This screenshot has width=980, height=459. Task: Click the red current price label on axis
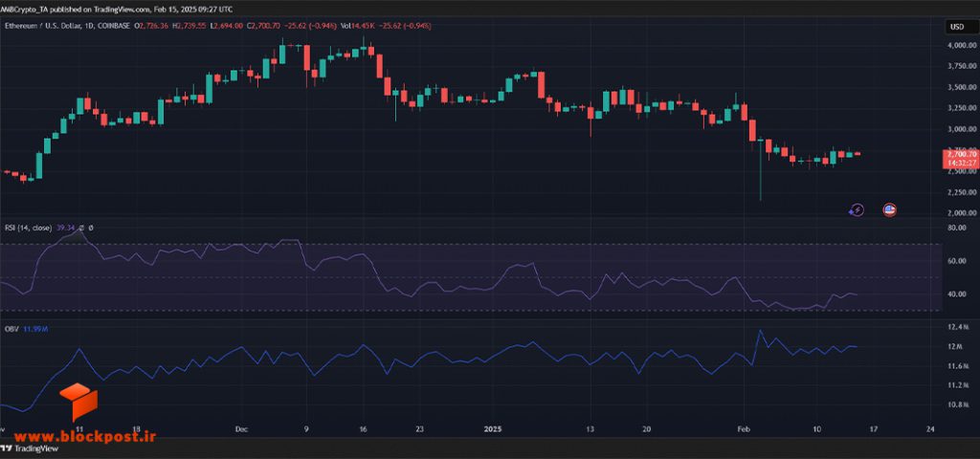coord(961,158)
